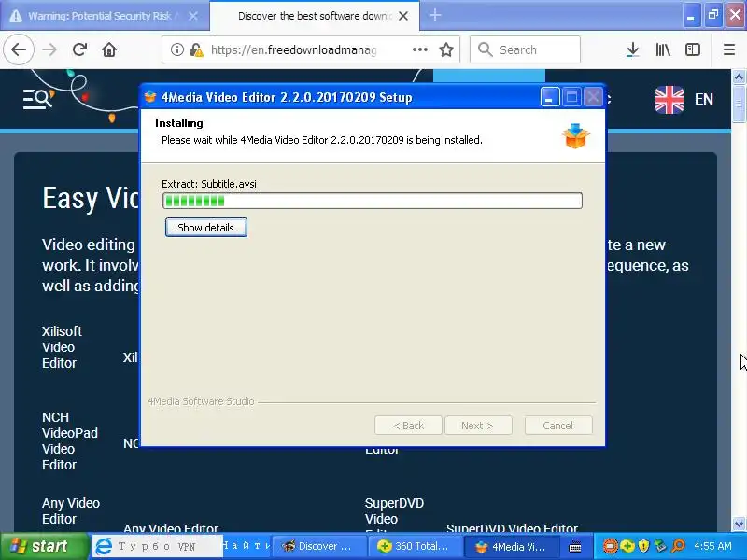The width and height of the screenshot is (747, 560).
Task: Click the scrollbar down arrow
Action: point(739,524)
